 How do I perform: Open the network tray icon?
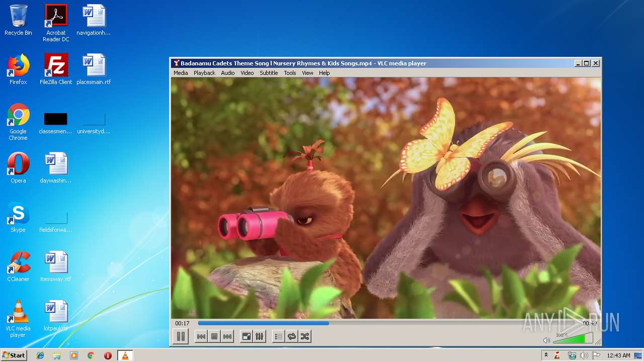click(572, 355)
